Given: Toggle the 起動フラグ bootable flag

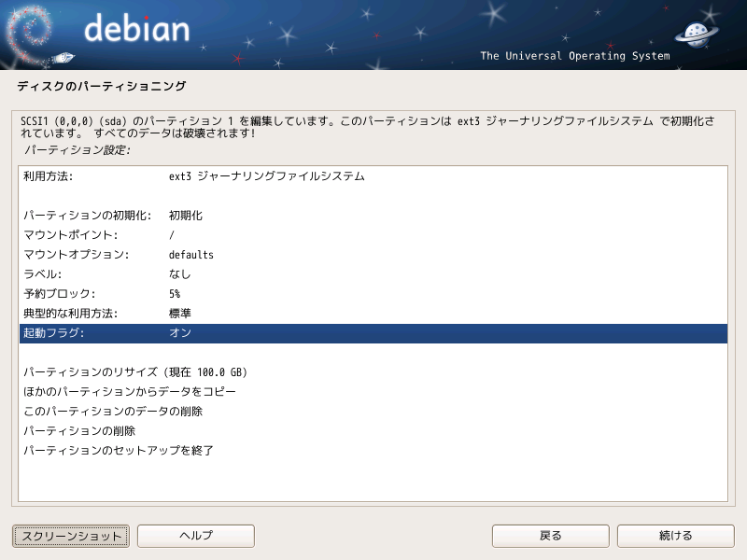Looking at the screenshot, I should [373, 333].
